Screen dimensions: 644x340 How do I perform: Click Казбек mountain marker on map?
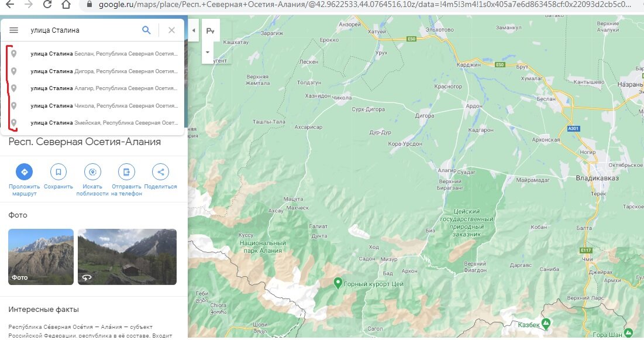(x=546, y=324)
